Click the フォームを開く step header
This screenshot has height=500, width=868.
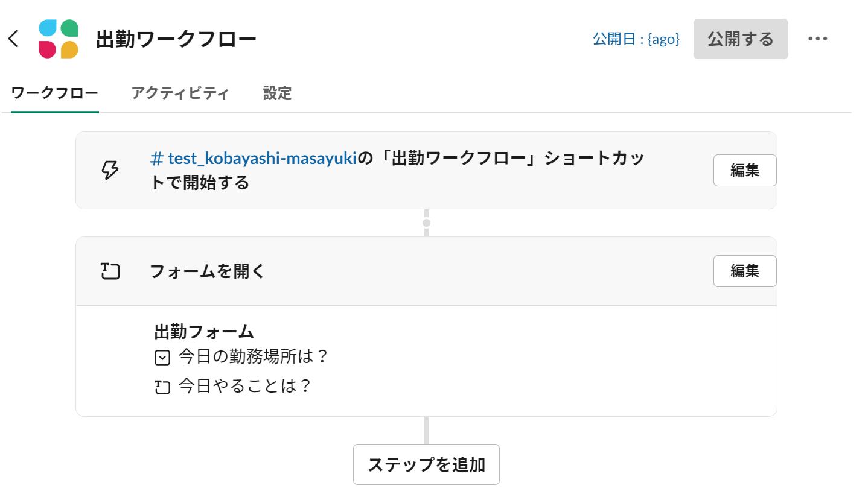426,271
